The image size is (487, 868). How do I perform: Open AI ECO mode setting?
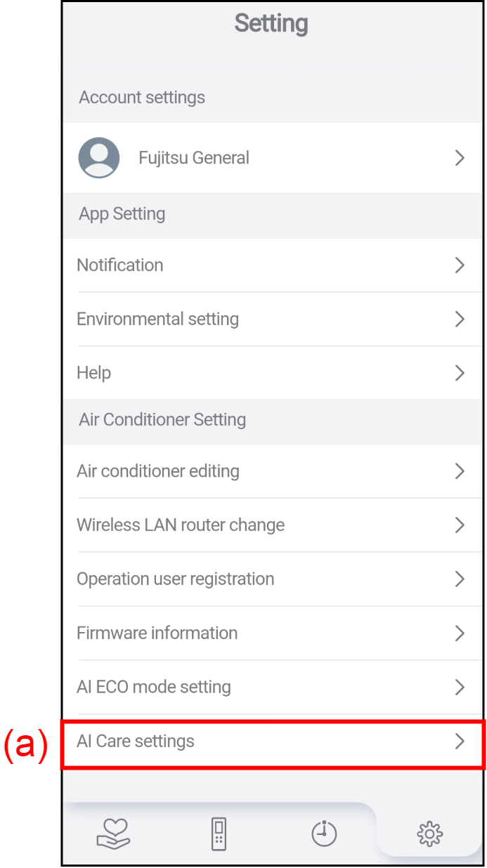154,687
